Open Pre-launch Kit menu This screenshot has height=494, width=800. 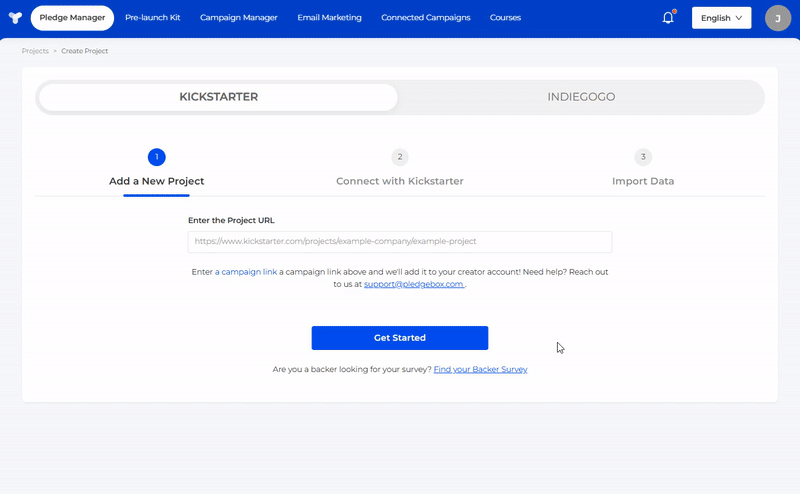[153, 18]
